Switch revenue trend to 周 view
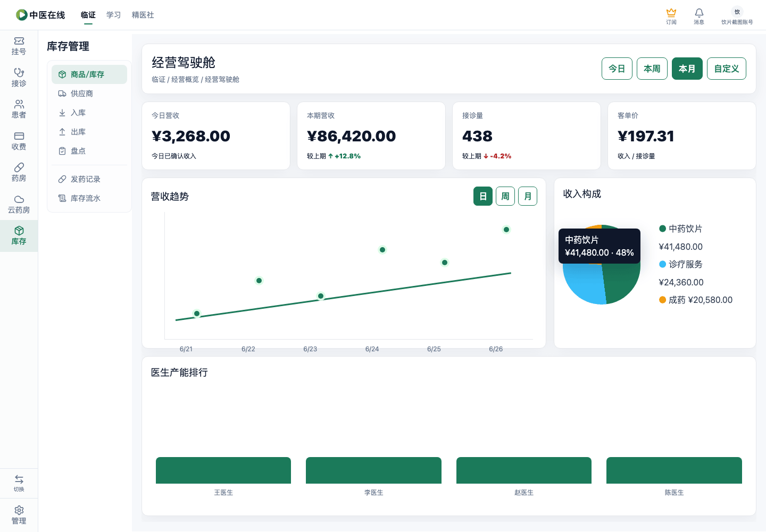766x532 pixels. click(505, 196)
